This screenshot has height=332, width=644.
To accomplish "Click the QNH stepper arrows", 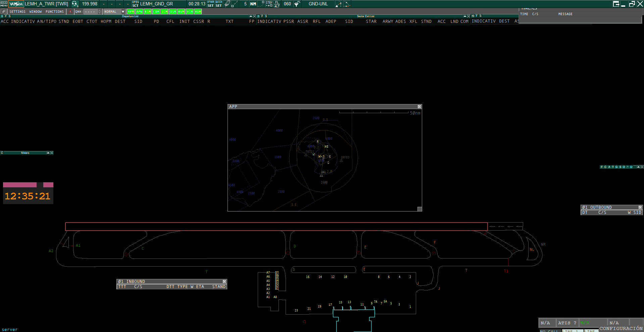I will (x=99, y=12).
